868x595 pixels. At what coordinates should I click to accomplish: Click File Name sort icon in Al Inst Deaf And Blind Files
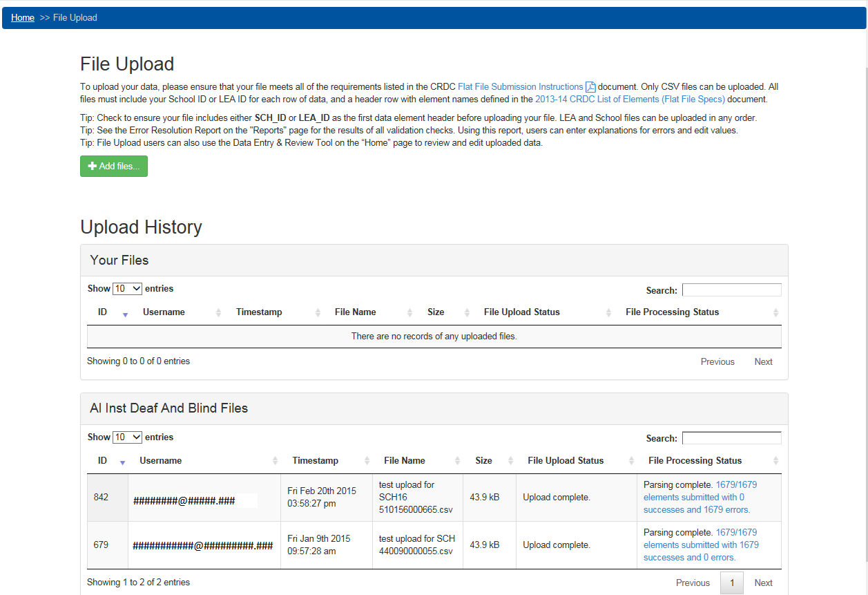[457, 461]
